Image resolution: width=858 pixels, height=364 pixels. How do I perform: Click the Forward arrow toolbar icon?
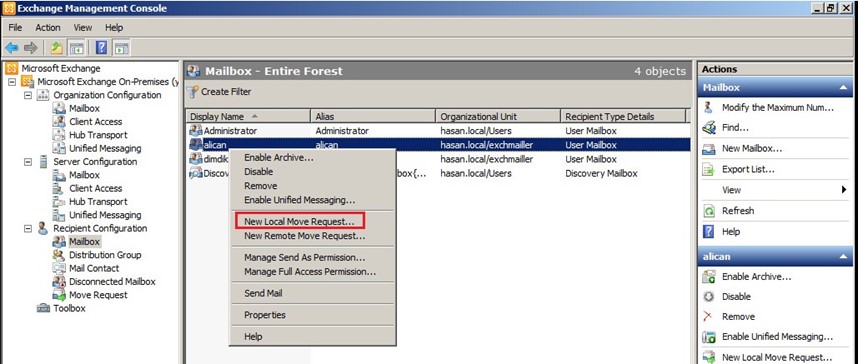(31, 48)
